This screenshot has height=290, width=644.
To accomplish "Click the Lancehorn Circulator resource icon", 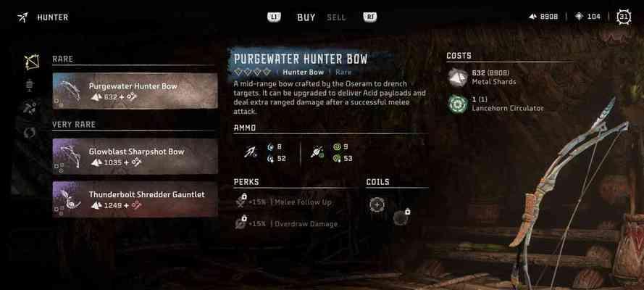I will 458,104.
